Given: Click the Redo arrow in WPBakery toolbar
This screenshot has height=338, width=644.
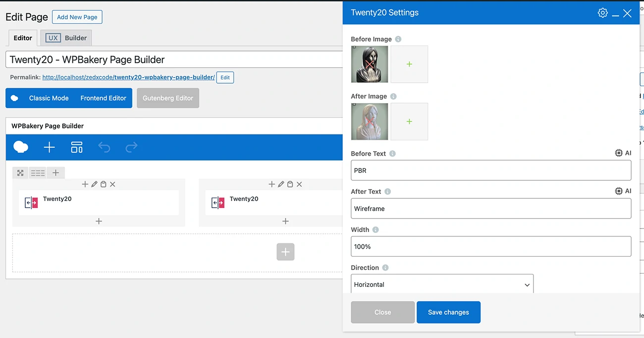Looking at the screenshot, I should pyautogui.click(x=131, y=147).
